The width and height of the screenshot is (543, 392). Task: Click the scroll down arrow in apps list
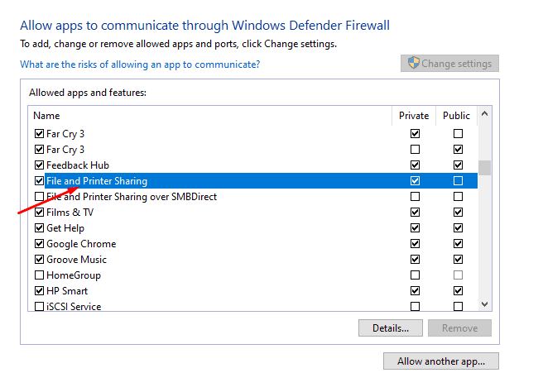484,304
